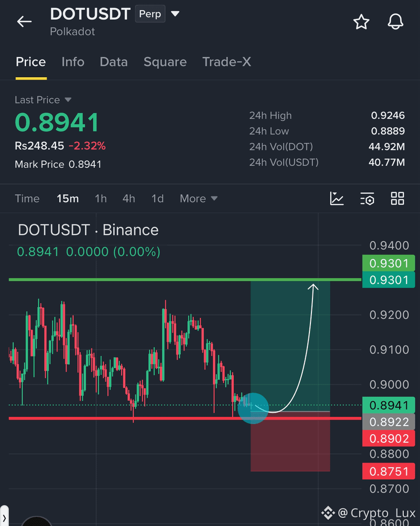
Task: Select the gray 0.8922 entry price label
Action: point(389,422)
